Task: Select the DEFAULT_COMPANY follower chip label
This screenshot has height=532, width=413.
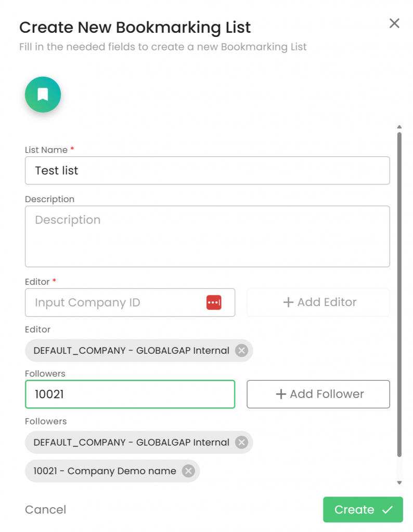Action: pyautogui.click(x=131, y=443)
